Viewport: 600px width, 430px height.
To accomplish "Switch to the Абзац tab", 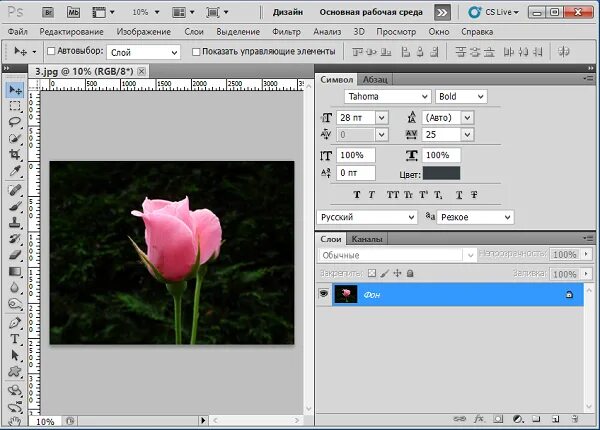I will click(x=375, y=80).
